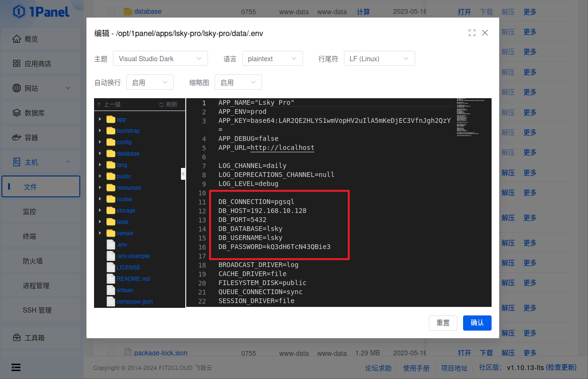Click the 确认 confirm button

(x=477, y=323)
